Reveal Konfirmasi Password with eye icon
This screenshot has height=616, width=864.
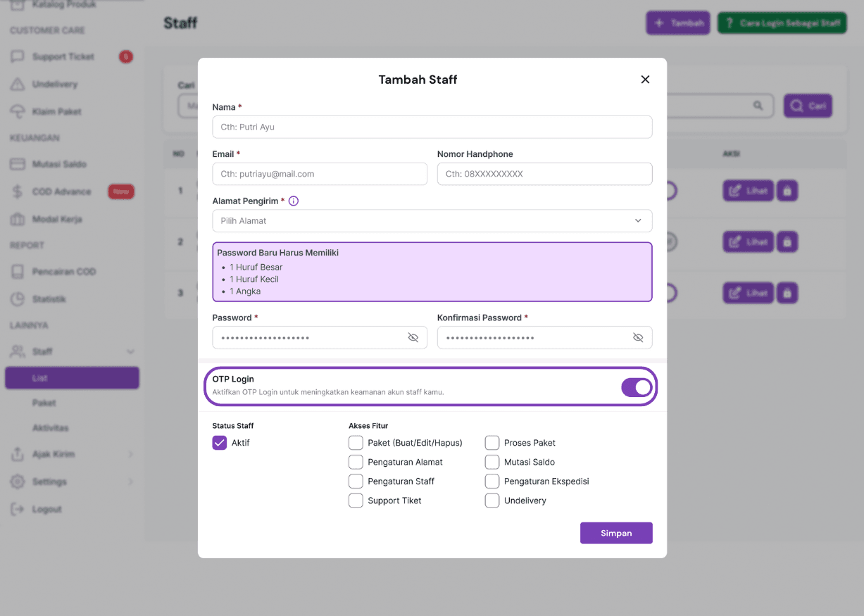click(638, 338)
